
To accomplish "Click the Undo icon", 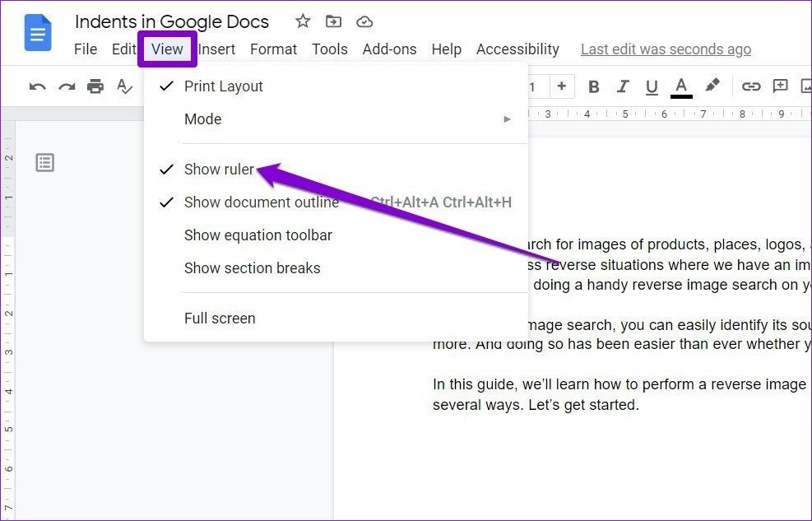I will pyautogui.click(x=36, y=86).
